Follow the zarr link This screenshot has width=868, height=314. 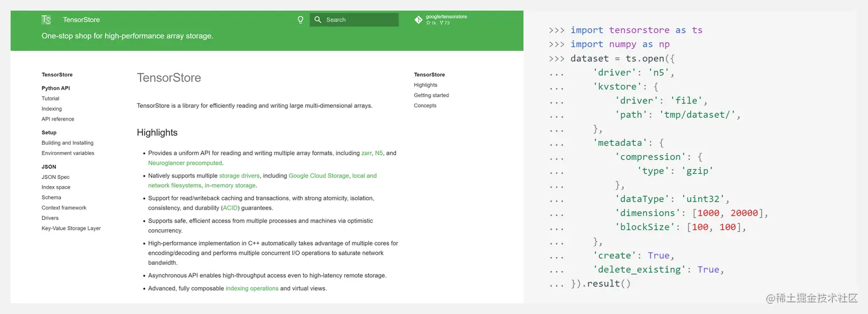pos(366,153)
